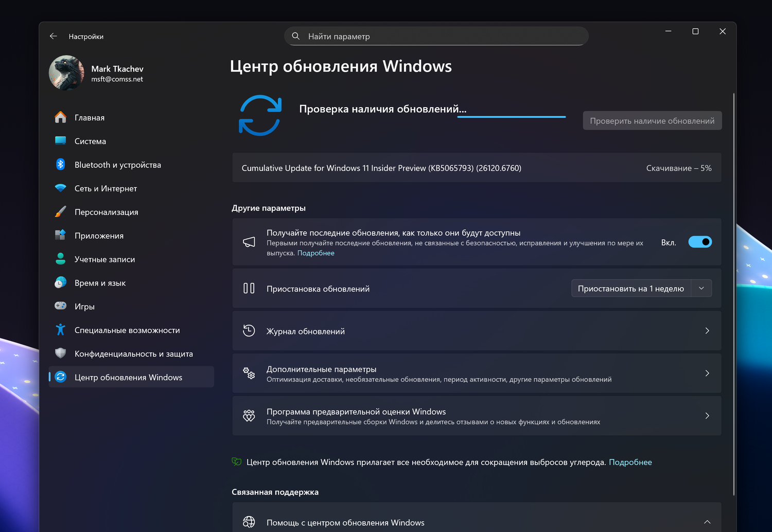Open the pause updates duration dropdown
Viewport: 772px width, 532px height.
pos(701,289)
